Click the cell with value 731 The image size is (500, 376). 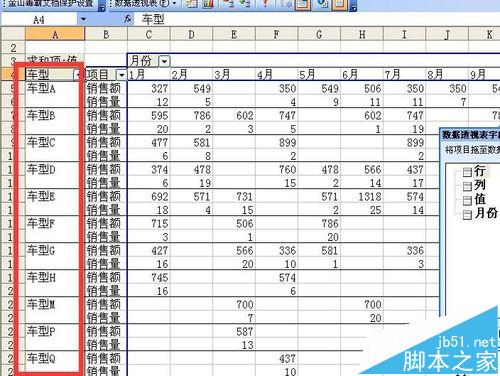pyautogui.click(x=234, y=196)
